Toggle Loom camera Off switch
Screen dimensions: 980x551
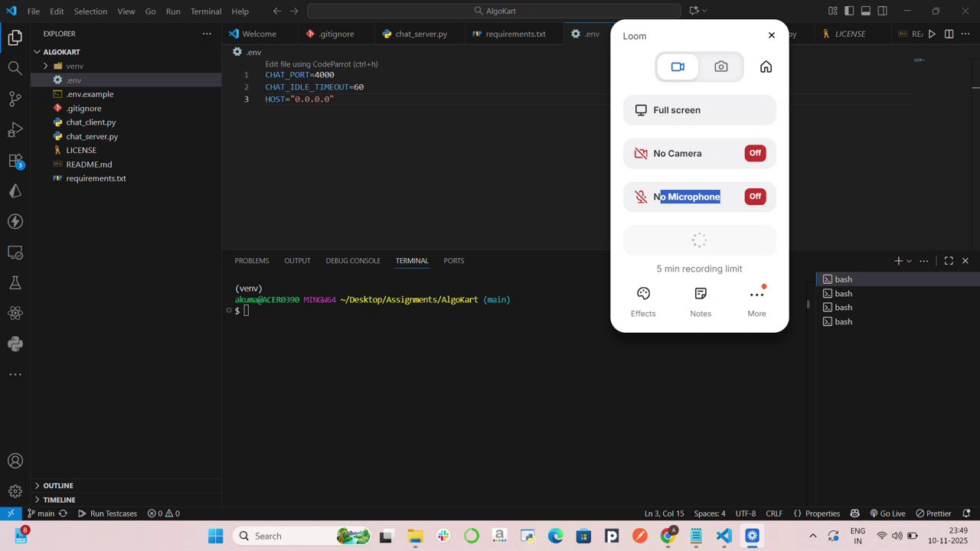pos(755,153)
